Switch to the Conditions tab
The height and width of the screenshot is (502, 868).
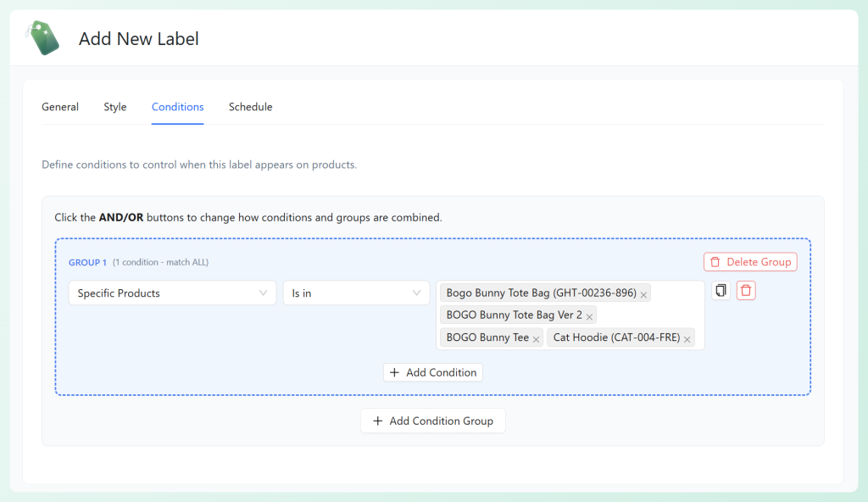pyautogui.click(x=177, y=107)
